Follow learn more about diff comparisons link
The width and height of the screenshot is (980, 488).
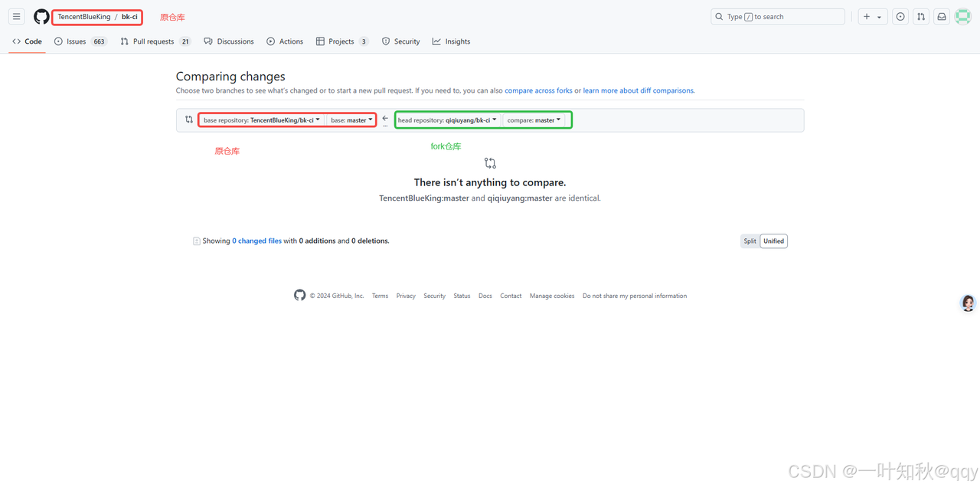click(638, 90)
